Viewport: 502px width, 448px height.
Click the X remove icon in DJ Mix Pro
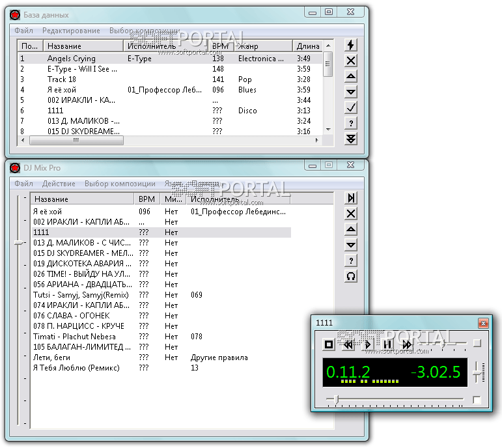tap(351, 214)
